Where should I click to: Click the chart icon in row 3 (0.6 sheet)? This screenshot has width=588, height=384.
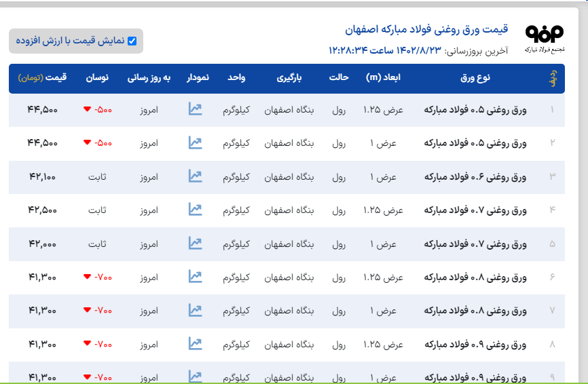[195, 176]
